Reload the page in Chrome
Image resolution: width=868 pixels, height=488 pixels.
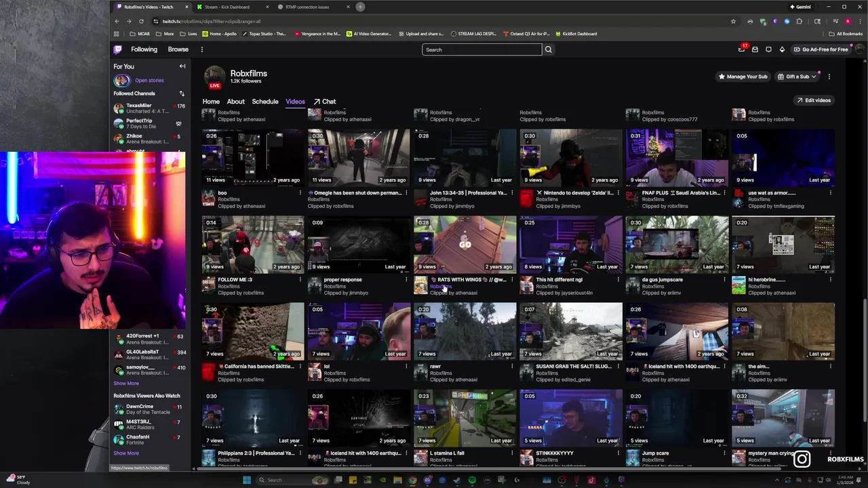(141, 21)
